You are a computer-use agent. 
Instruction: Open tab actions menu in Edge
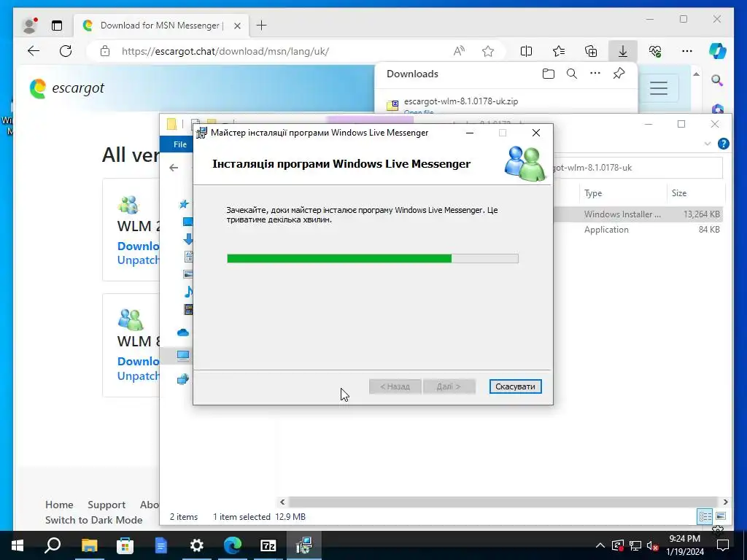pyautogui.click(x=57, y=26)
